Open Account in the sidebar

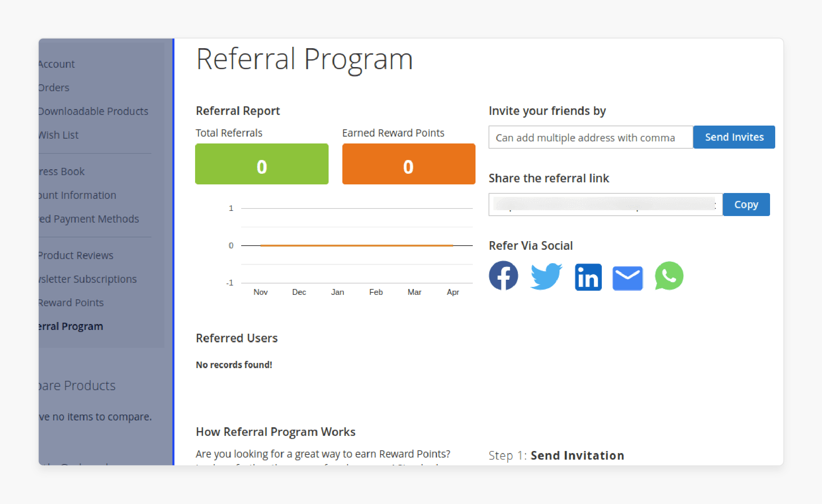(56, 64)
